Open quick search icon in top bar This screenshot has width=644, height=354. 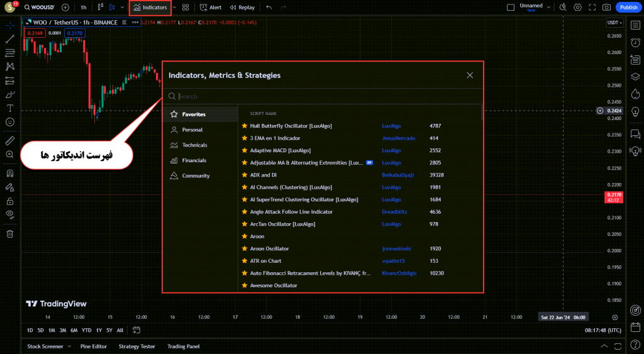(x=563, y=8)
